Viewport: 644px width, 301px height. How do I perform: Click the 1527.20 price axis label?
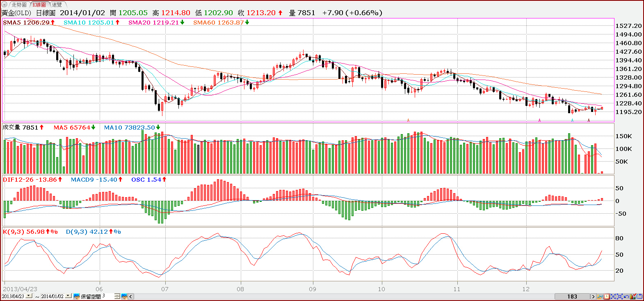tap(628, 26)
